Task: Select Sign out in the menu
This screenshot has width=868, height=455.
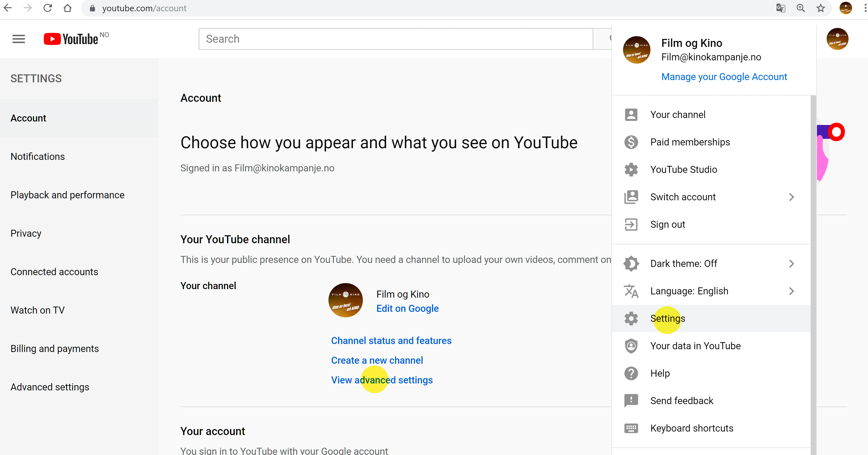Action: pyautogui.click(x=711, y=224)
